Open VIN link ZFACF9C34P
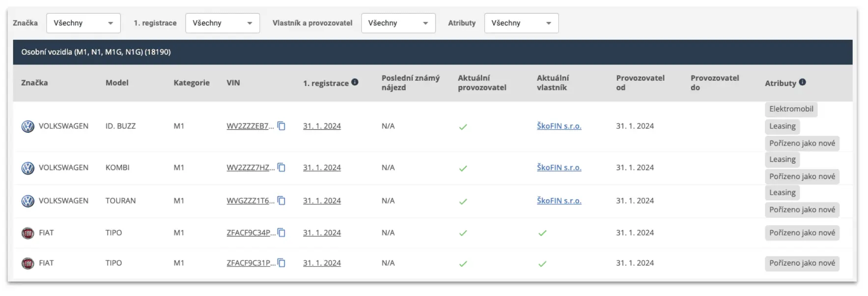The width and height of the screenshot is (868, 296). (x=251, y=233)
